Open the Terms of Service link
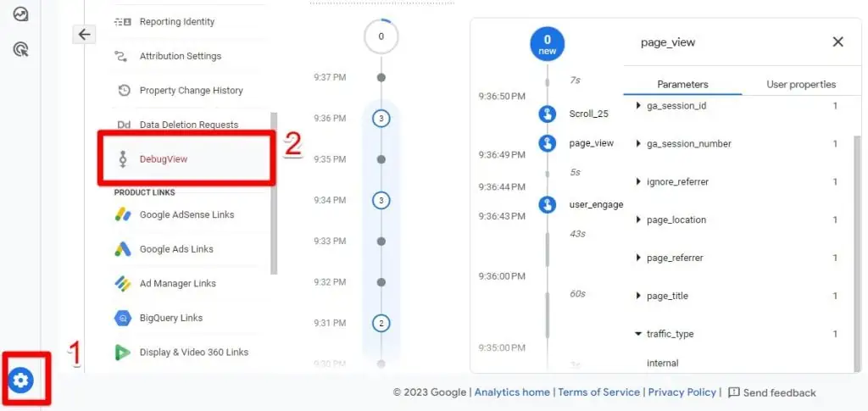Screen dimensions: 868x411 point(598,392)
